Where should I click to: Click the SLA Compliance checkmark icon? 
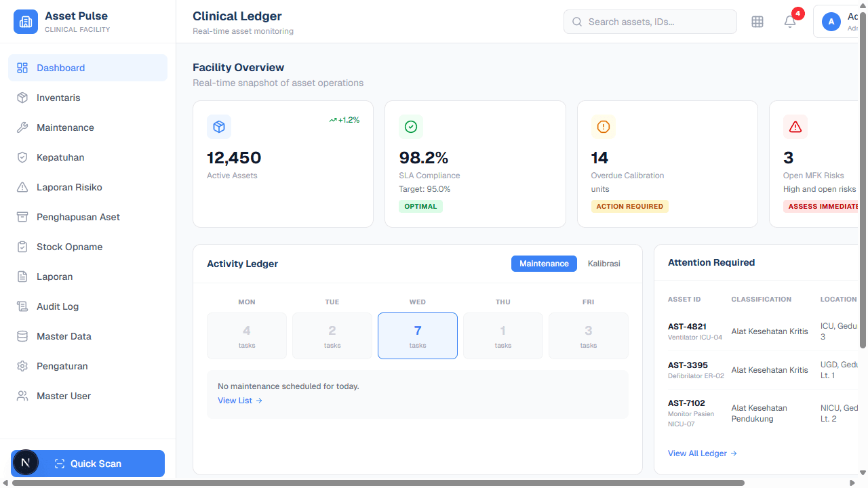(x=411, y=127)
